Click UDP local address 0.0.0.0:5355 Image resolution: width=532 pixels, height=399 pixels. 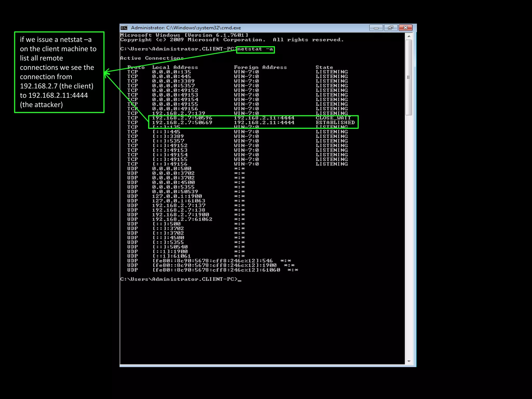[x=173, y=187]
